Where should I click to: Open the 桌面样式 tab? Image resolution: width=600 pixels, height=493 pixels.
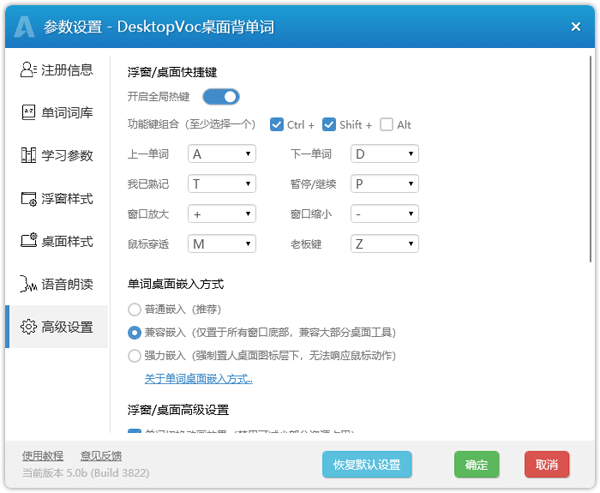click(x=57, y=242)
